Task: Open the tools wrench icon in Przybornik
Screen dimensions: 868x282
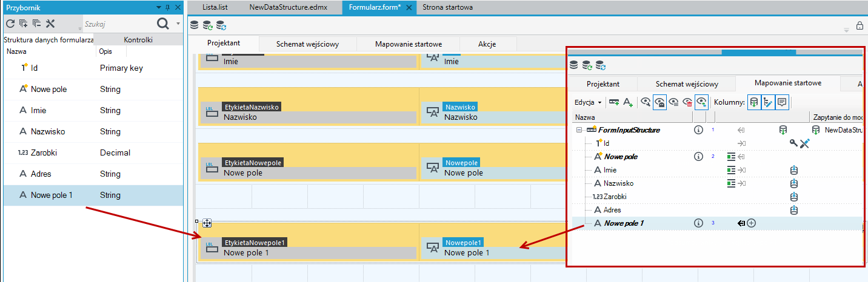Action: coord(50,24)
